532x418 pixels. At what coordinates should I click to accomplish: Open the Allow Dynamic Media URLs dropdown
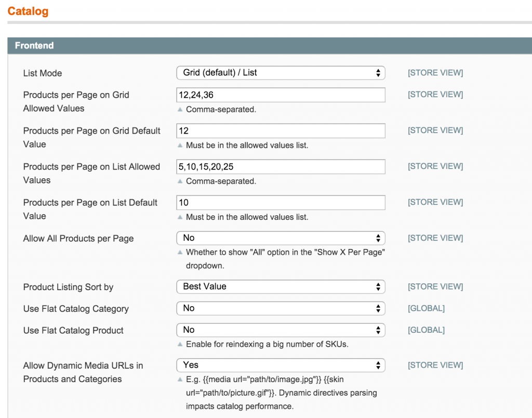[281, 365]
